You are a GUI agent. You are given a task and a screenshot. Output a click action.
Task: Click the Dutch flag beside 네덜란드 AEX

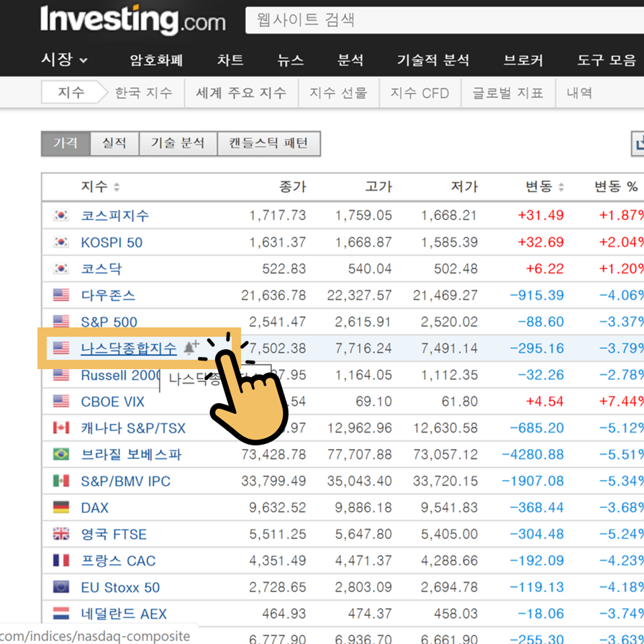click(x=61, y=614)
